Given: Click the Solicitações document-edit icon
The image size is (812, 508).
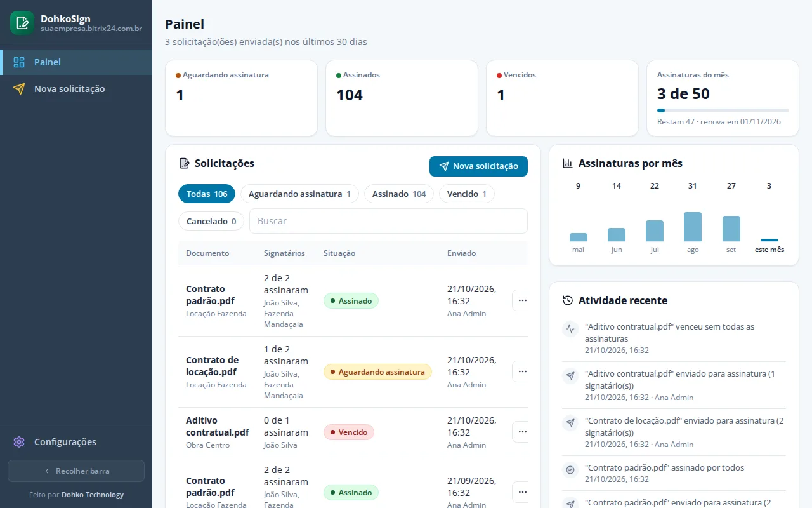Looking at the screenshot, I should coord(185,163).
